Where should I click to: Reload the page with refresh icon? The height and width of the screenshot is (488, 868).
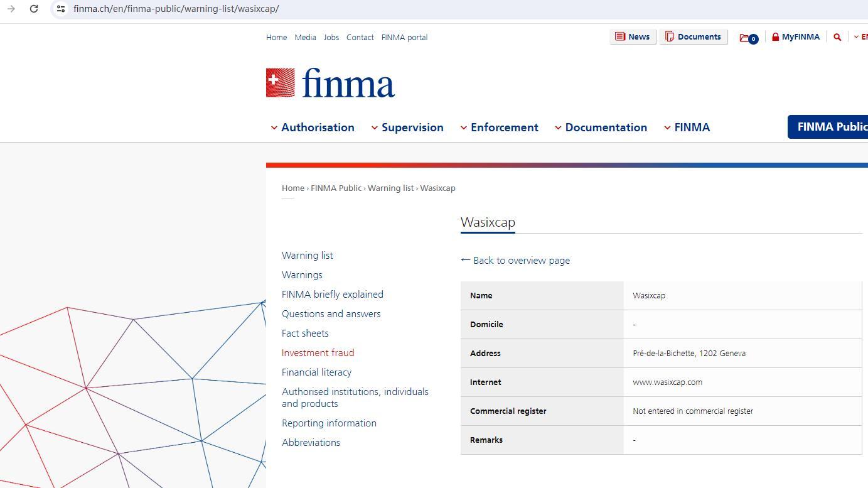pos(34,9)
